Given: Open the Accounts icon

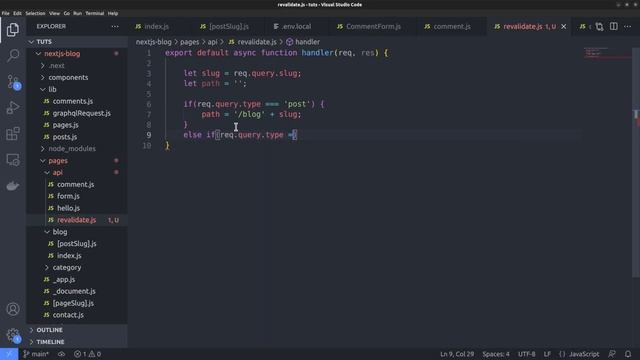Looking at the screenshot, I should click(13, 309).
